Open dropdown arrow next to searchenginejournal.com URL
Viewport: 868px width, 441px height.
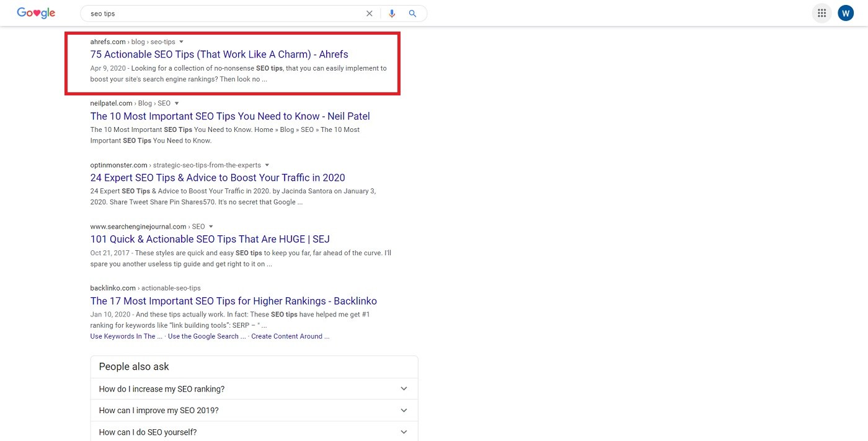[x=211, y=227]
